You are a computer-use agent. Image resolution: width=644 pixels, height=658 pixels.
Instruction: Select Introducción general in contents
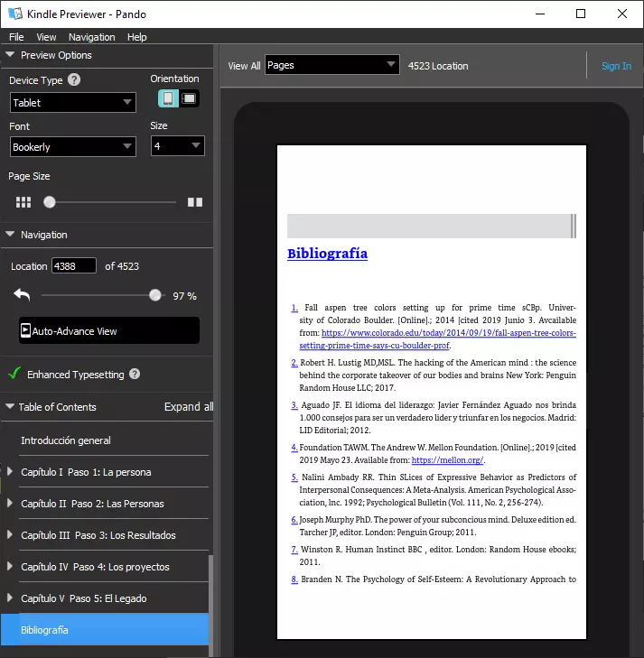tap(66, 440)
